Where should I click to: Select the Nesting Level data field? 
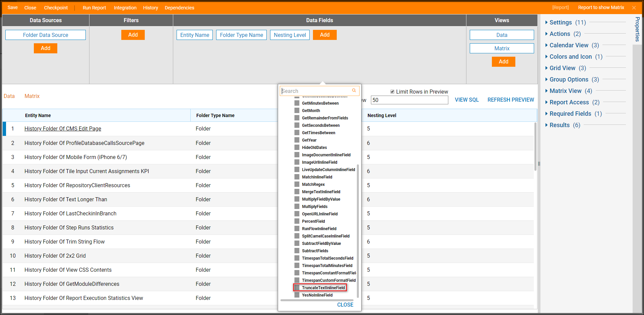(290, 35)
